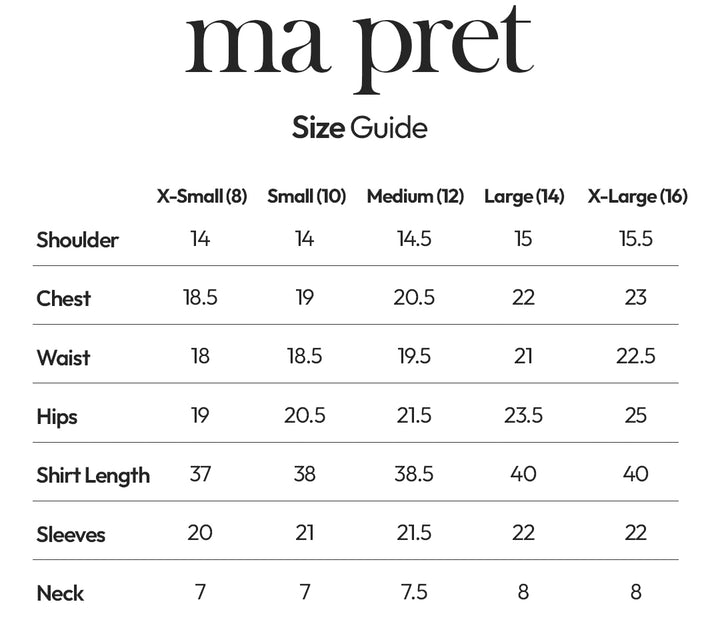Select the Small (10) column header
The image size is (720, 634).
point(306,196)
